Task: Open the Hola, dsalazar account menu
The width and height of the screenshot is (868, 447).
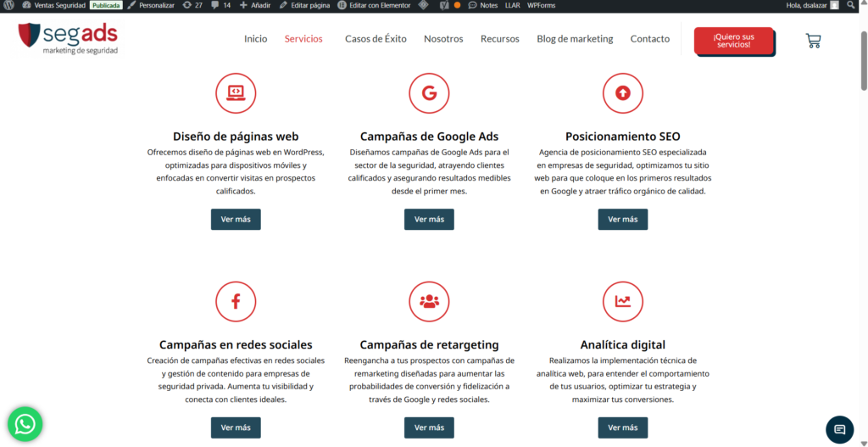Action: pos(812,5)
